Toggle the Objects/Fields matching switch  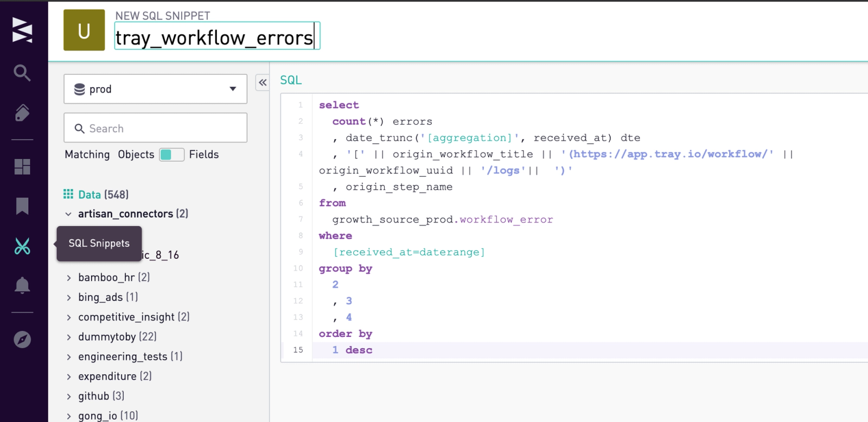[171, 155]
